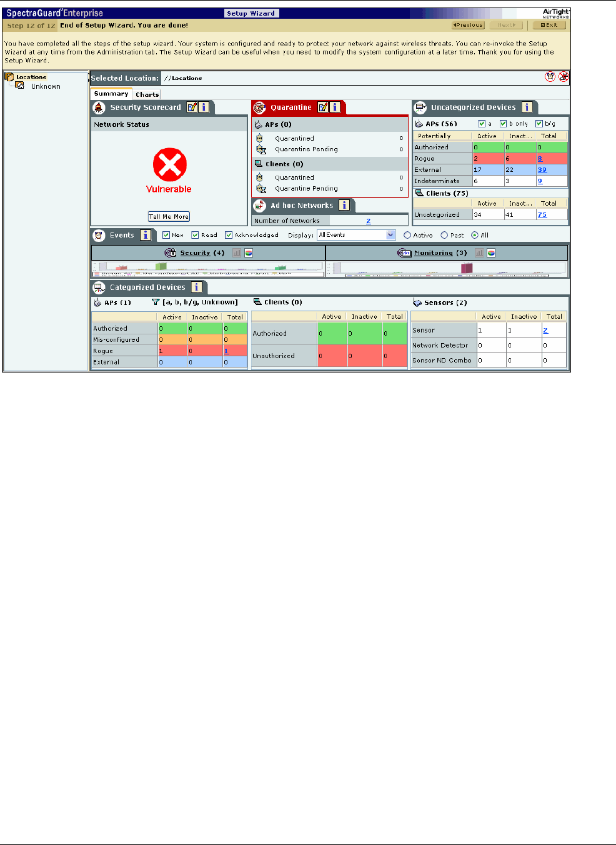The height and width of the screenshot is (845, 616).
Task: Show Security events bar chart icon
Action: click(237, 253)
